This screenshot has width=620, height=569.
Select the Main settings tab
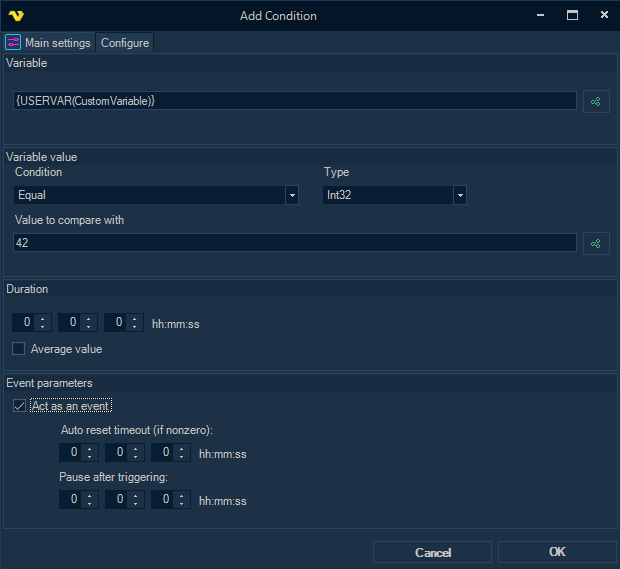[x=49, y=43]
